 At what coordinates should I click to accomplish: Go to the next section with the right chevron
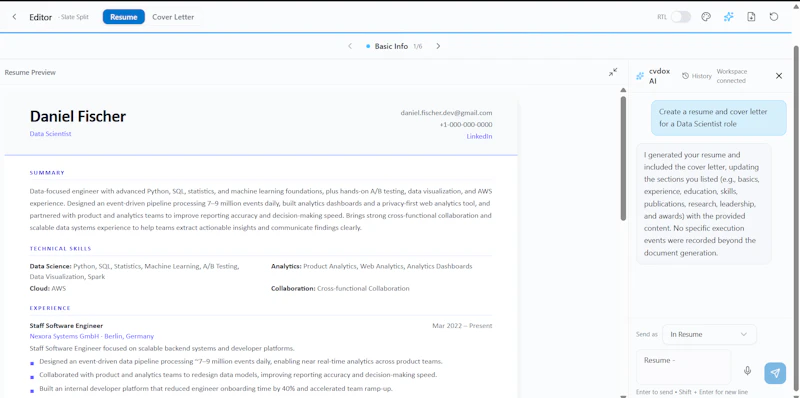point(438,46)
